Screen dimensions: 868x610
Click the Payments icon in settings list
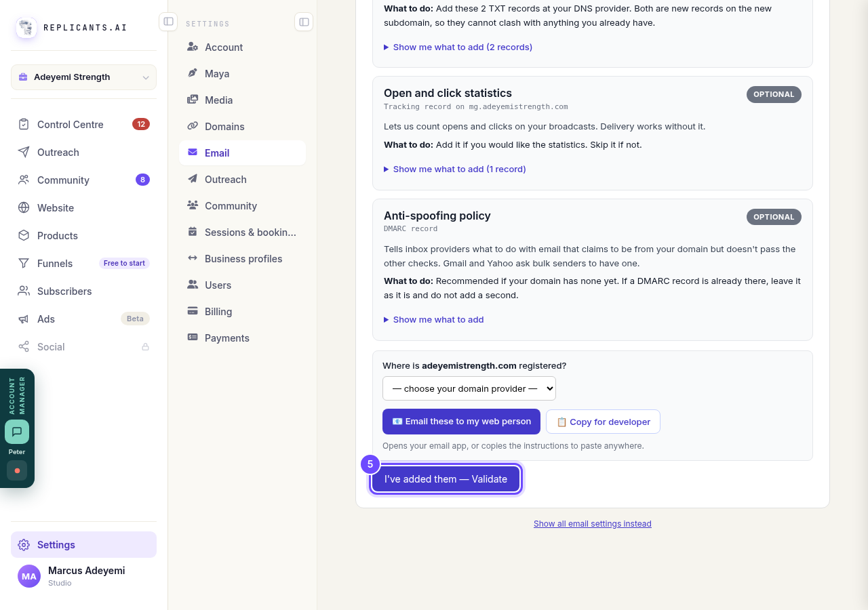coord(193,338)
